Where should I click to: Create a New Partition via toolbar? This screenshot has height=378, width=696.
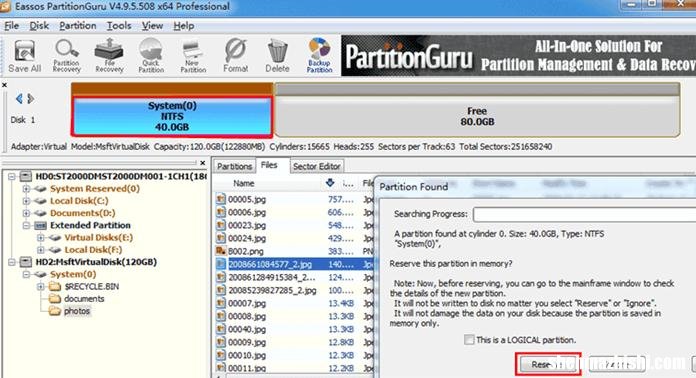coord(193,56)
